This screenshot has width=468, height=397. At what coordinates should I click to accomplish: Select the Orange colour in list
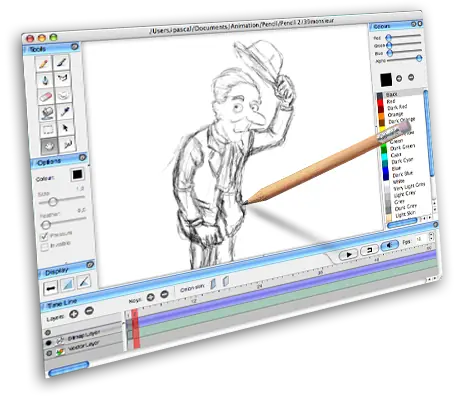point(395,114)
